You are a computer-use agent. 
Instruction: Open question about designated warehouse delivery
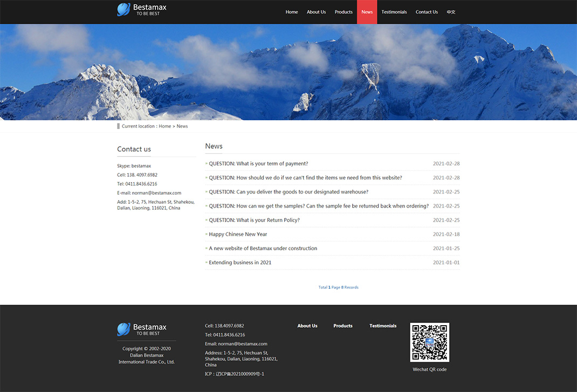(288, 192)
